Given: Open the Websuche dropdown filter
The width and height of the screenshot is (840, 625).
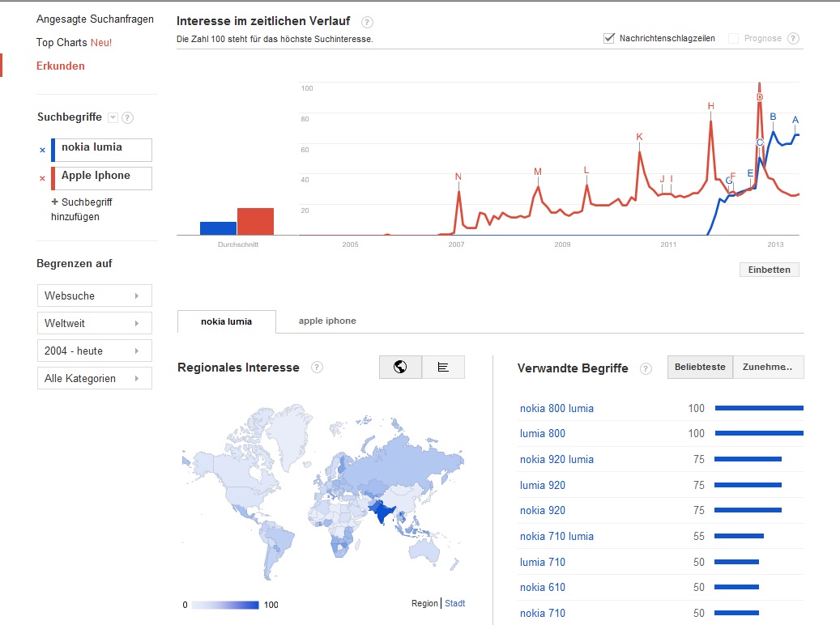Looking at the screenshot, I should click(x=94, y=295).
